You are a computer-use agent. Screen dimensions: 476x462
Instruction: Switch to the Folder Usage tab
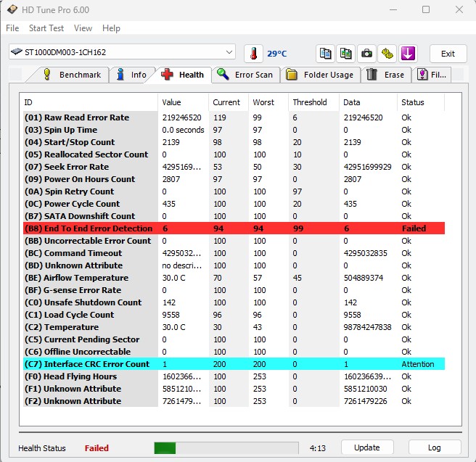[320, 75]
